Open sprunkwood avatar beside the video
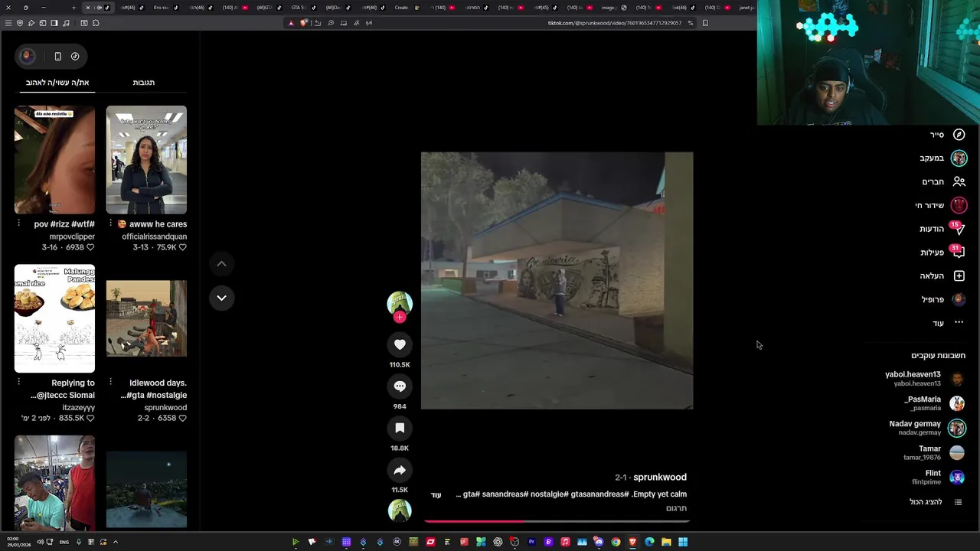The height and width of the screenshot is (551, 980). [400, 303]
